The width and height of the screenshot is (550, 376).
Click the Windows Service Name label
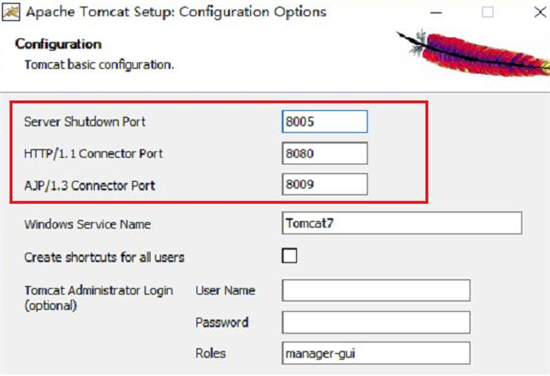point(87,224)
